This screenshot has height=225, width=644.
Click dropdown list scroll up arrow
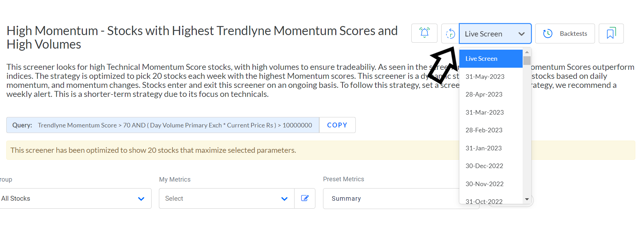(527, 52)
